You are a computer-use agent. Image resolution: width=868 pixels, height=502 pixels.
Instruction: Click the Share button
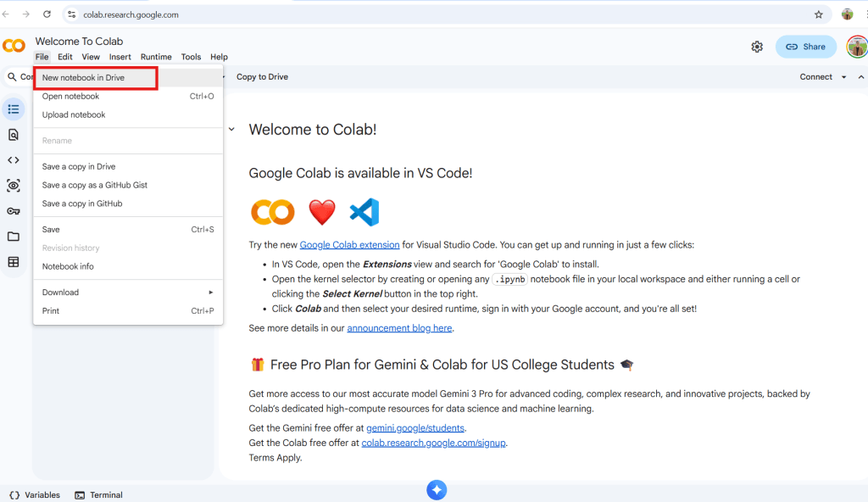click(805, 47)
